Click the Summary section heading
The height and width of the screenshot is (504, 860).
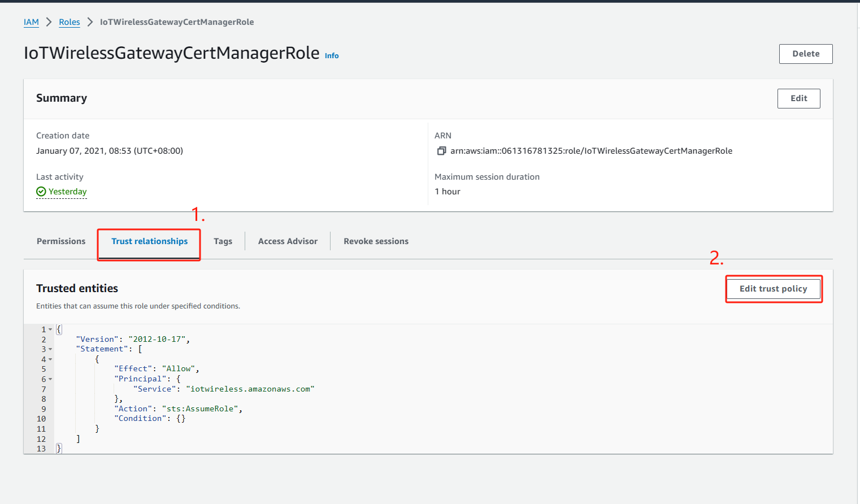(x=62, y=98)
